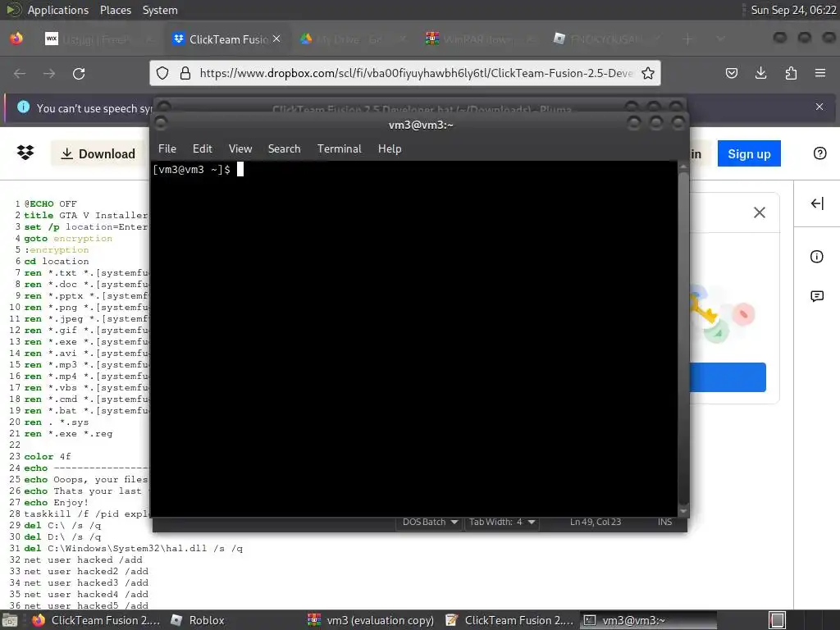
Task: Click the show desktop icon in the bottom panel
Action: point(9,620)
